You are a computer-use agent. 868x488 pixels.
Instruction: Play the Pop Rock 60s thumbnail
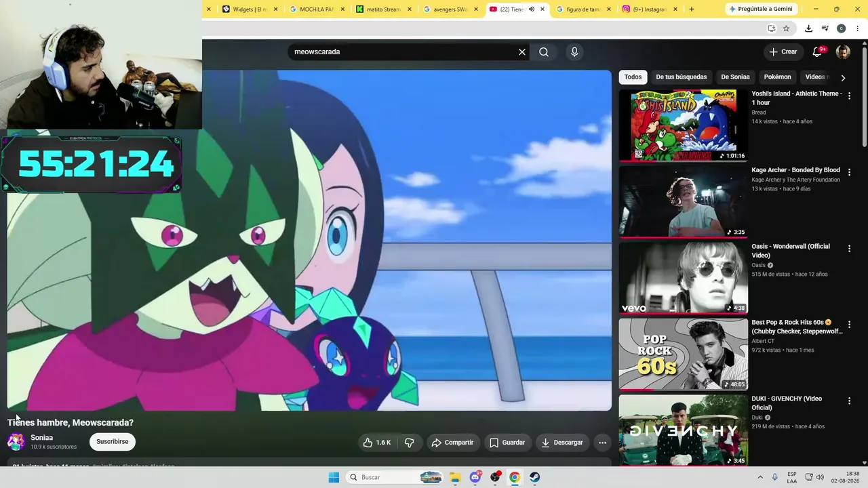point(683,354)
